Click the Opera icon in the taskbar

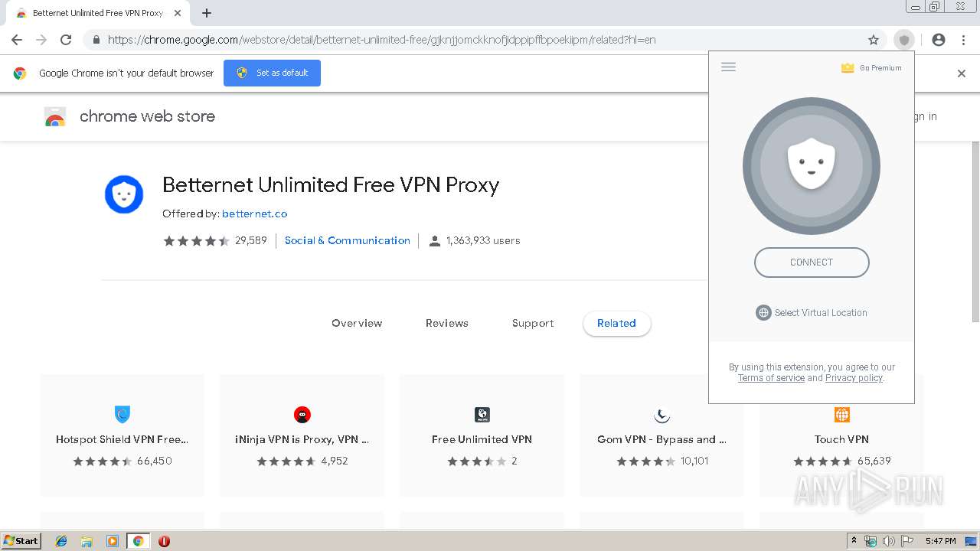[x=164, y=541]
